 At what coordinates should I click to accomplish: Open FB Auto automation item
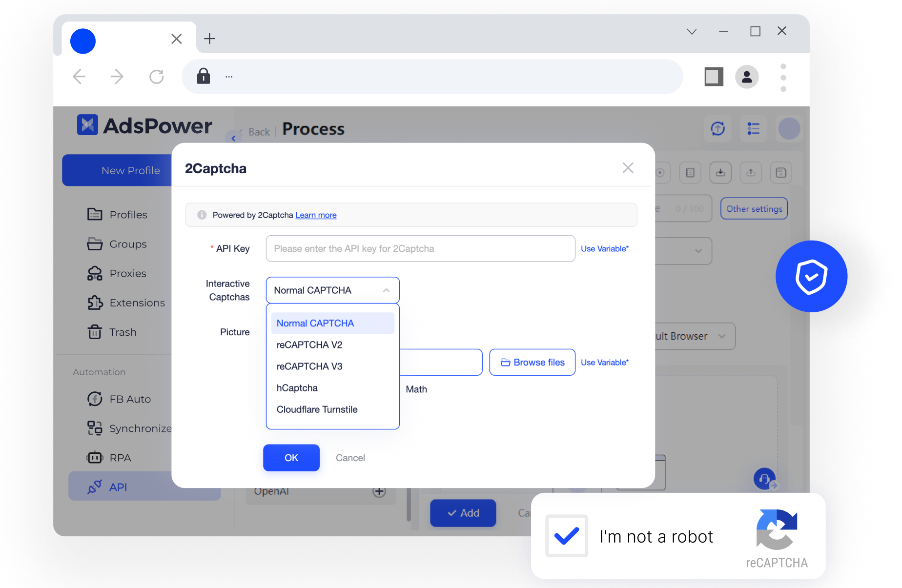click(119, 399)
